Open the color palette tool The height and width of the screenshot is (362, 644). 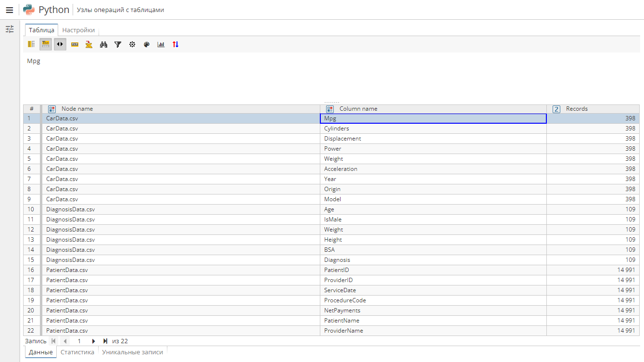pyautogui.click(x=146, y=44)
